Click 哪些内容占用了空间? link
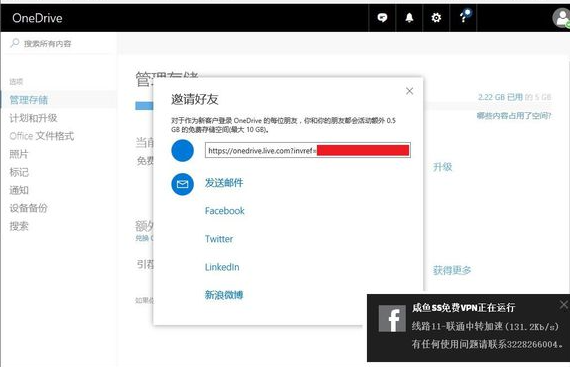 (514, 116)
